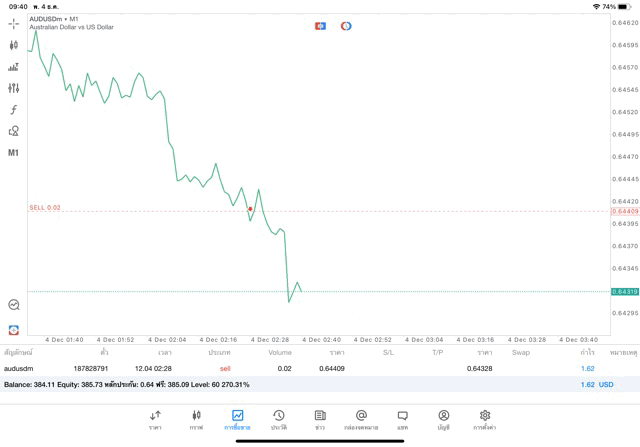The height and width of the screenshot is (447, 640).
Task: Open the ข่าว news tab
Action: 320,420
